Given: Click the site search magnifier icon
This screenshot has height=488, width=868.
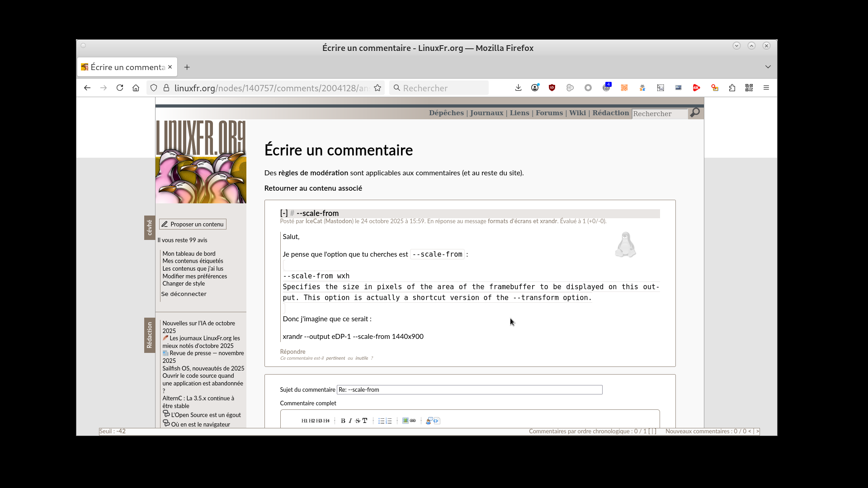Looking at the screenshot, I should coord(695,113).
